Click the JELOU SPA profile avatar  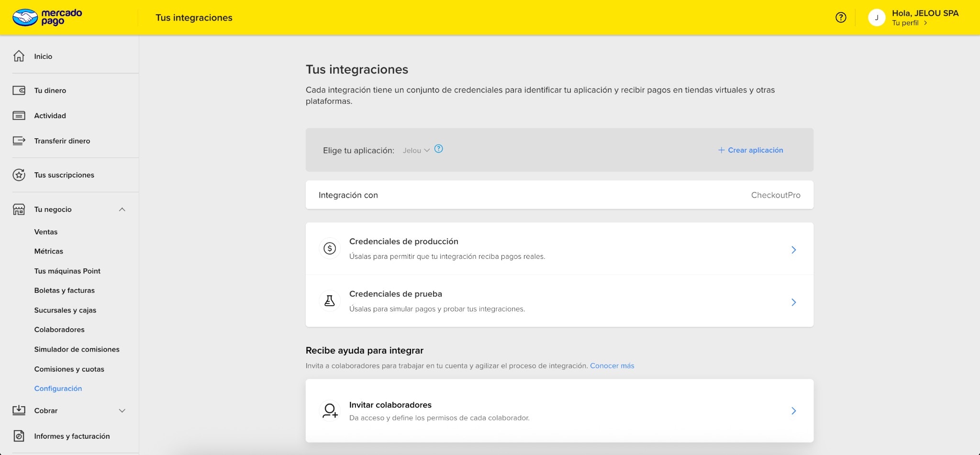tap(877, 17)
